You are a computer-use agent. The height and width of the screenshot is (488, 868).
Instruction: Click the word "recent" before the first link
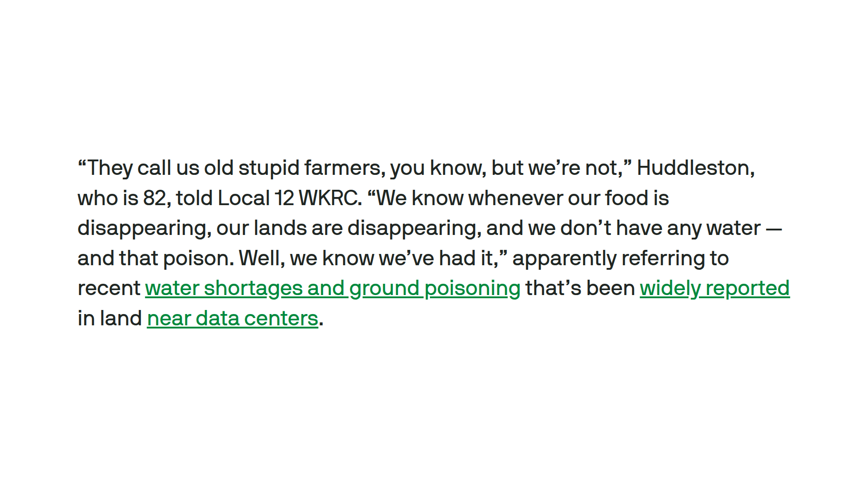(108, 288)
